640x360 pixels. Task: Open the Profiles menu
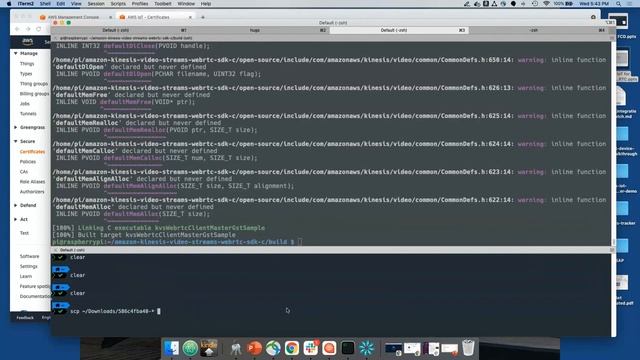pos(140,4)
